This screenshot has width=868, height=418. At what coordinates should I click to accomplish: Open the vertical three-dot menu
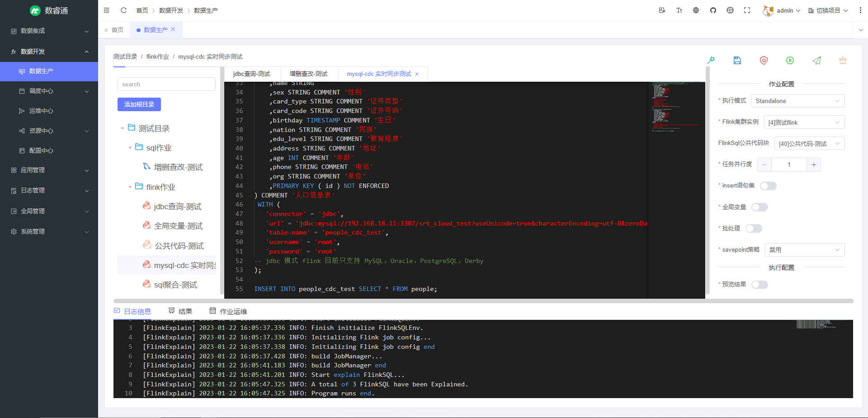pyautogui.click(x=860, y=10)
